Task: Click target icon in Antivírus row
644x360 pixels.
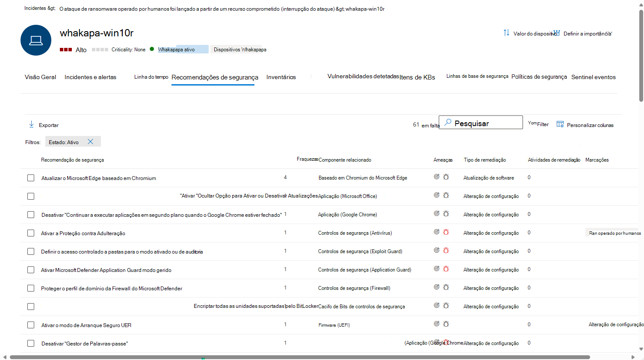Action: click(x=437, y=232)
